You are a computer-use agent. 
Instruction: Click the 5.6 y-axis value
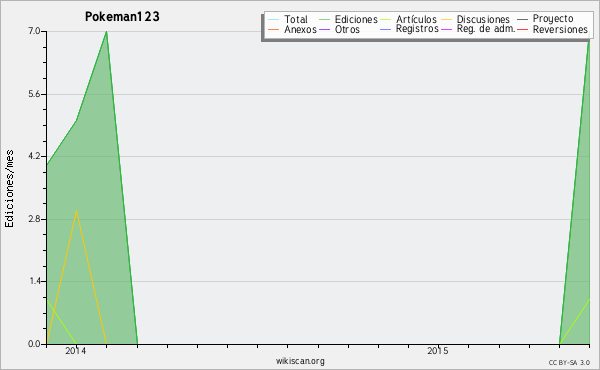(34, 94)
